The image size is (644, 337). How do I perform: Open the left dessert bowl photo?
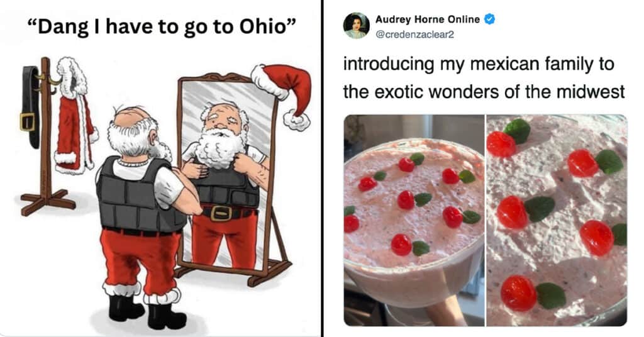point(414,221)
